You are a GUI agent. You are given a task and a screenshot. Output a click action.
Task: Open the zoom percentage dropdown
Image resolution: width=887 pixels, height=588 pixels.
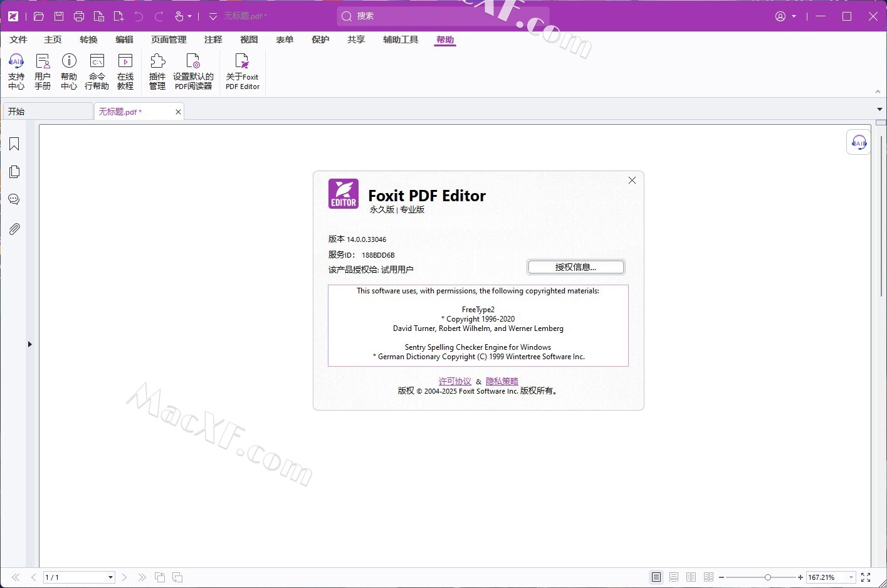(851, 577)
